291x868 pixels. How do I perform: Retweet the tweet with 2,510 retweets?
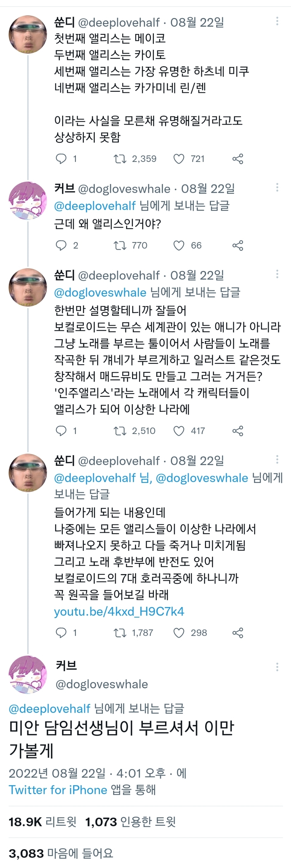[x=120, y=431]
